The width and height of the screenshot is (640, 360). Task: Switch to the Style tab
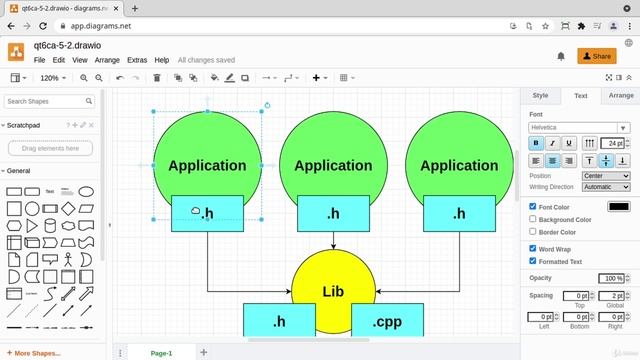click(540, 96)
